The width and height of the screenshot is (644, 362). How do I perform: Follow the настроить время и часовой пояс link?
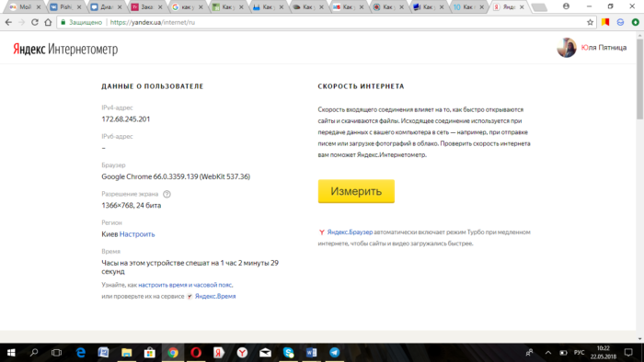tap(185, 285)
